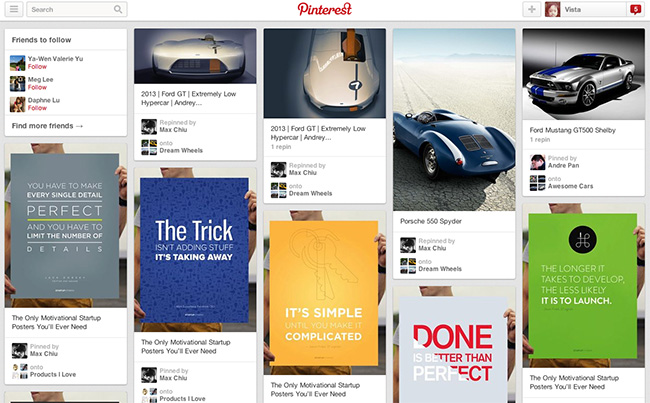Click the plus add pin button
Screen dimensions: 650x403
click(x=532, y=9)
